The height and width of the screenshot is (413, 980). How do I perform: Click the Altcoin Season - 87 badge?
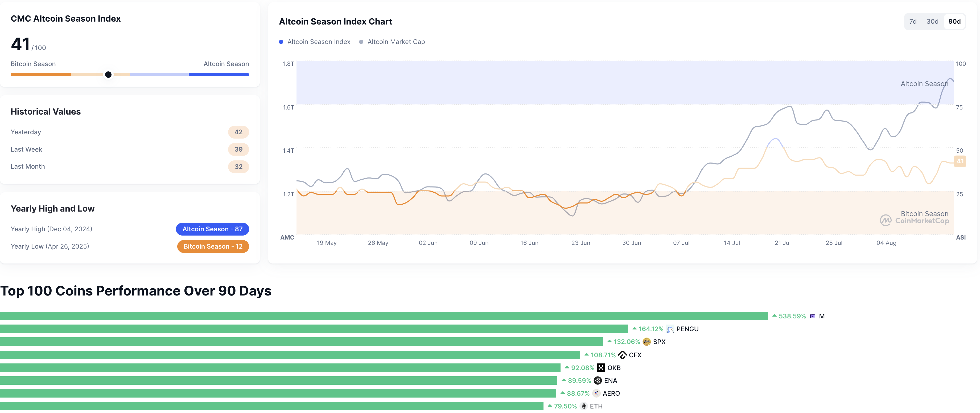click(212, 229)
